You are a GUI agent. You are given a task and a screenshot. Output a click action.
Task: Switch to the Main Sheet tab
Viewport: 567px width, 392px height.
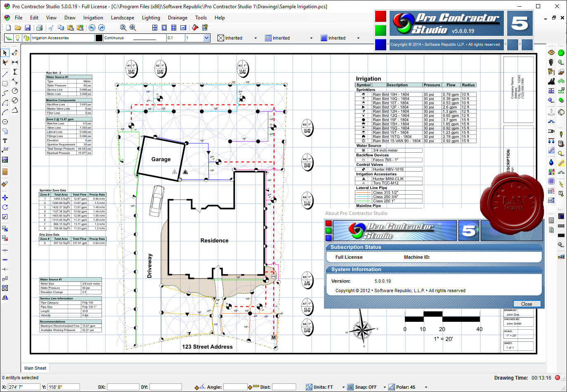[35, 368]
